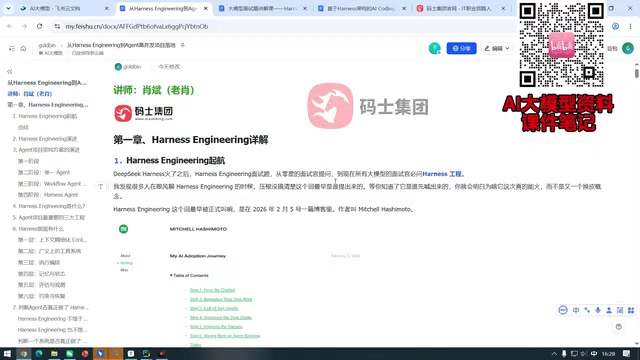This screenshot has width=640, height=360.
Task: Switch to the 大模型面试题讲解 browser tab
Action: [262, 8]
